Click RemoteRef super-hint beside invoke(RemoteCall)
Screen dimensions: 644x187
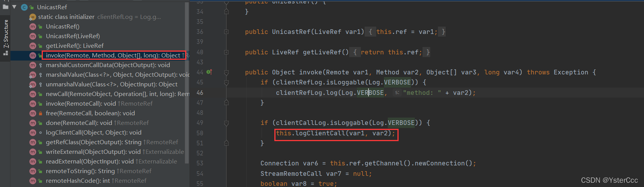pyautogui.click(x=135, y=104)
